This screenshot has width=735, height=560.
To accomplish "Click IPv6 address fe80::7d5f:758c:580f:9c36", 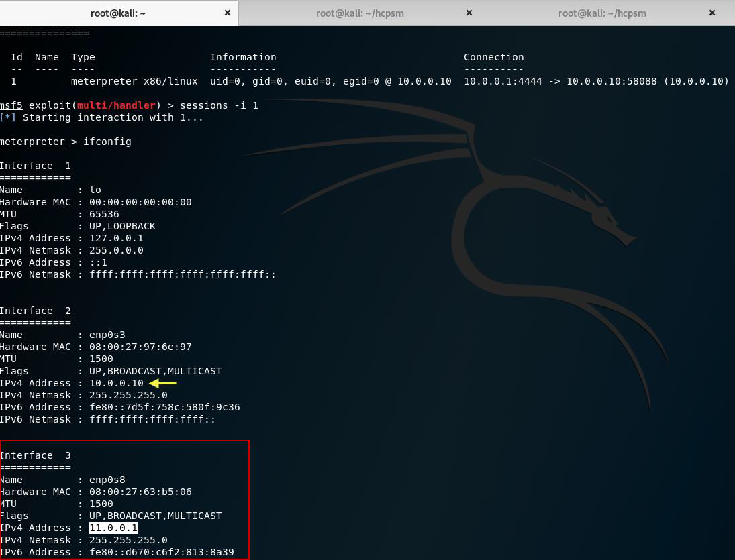I will (x=164, y=407).
